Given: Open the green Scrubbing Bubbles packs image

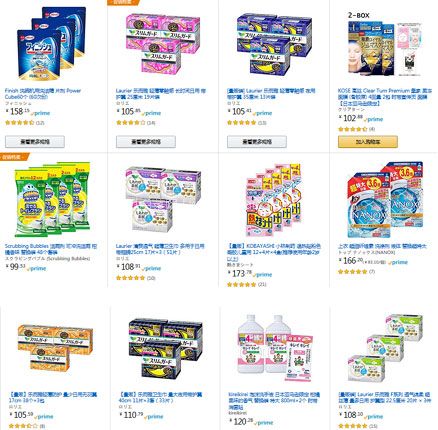Looking at the screenshot, I should [x=52, y=199].
